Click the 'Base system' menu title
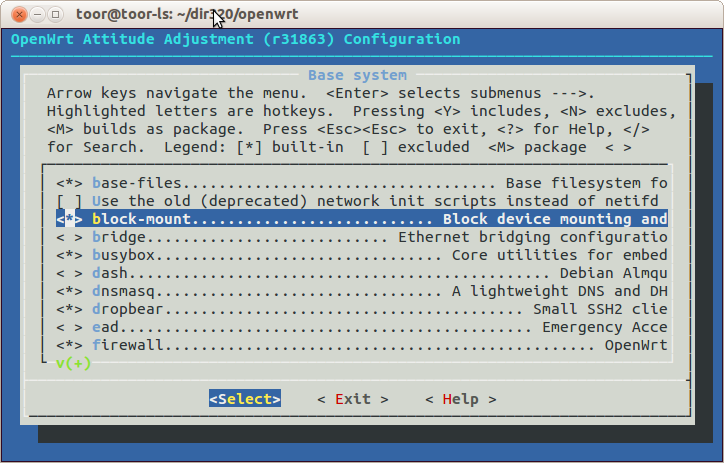The image size is (724, 463). point(357,75)
